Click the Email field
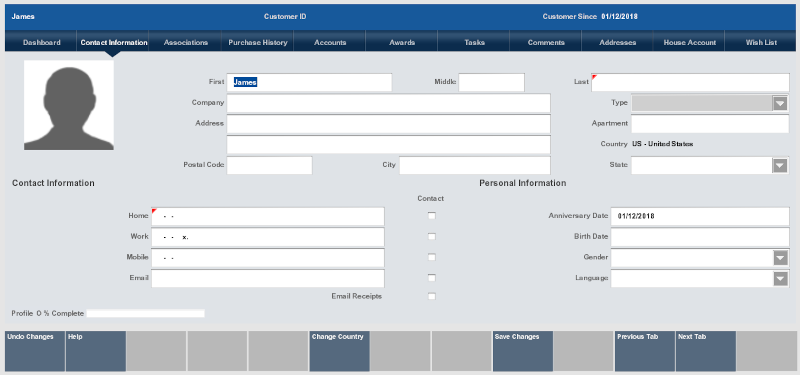The image size is (800, 375). point(268,279)
